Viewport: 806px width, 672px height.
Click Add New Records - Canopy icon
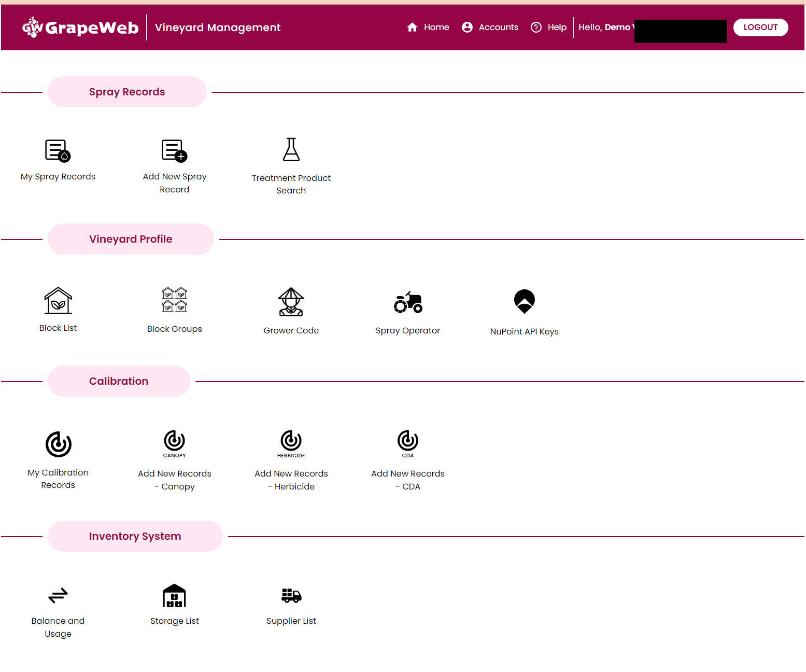[174, 443]
